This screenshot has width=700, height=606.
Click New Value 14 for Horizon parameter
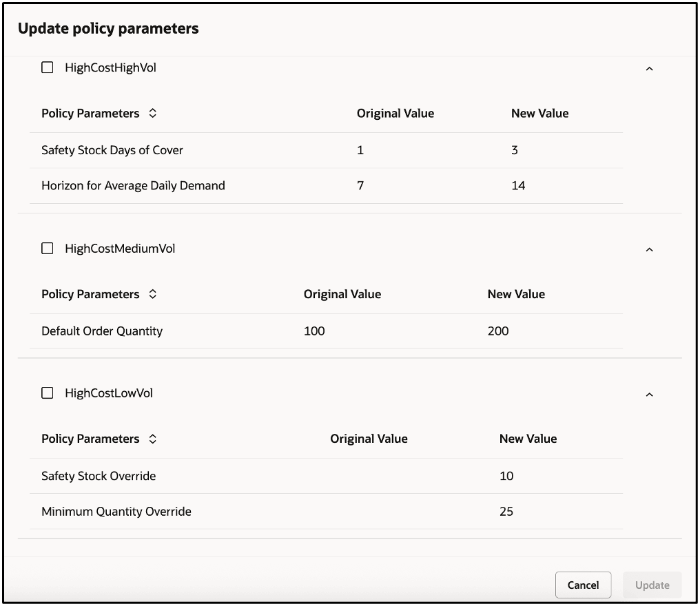click(x=518, y=185)
